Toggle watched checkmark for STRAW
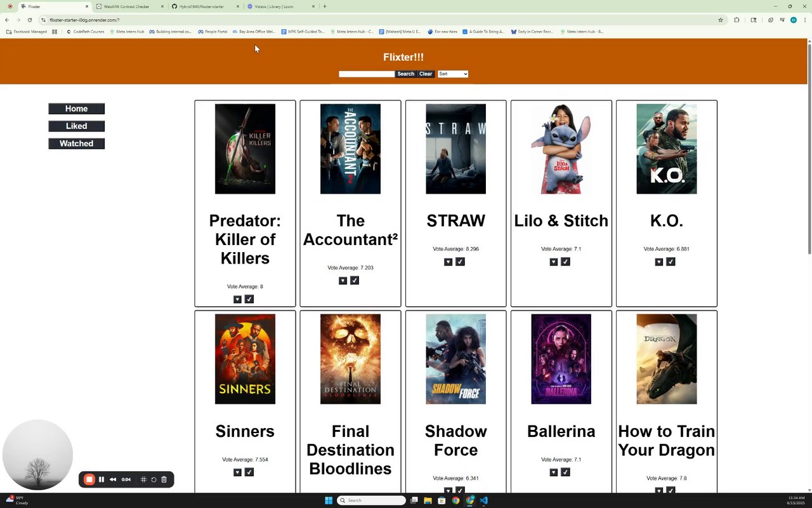The width and height of the screenshot is (812, 508). pos(460,262)
